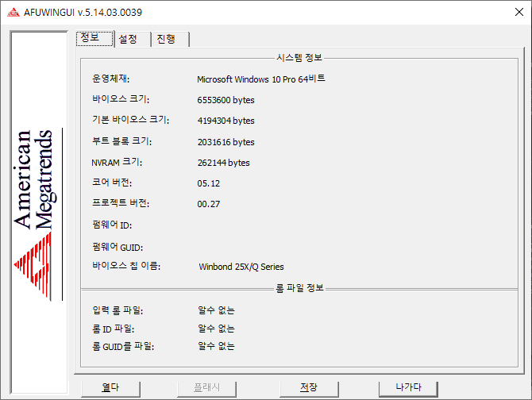Click the 부트 블록 크기: label
Screen dimensions: 532x400
coord(121,141)
